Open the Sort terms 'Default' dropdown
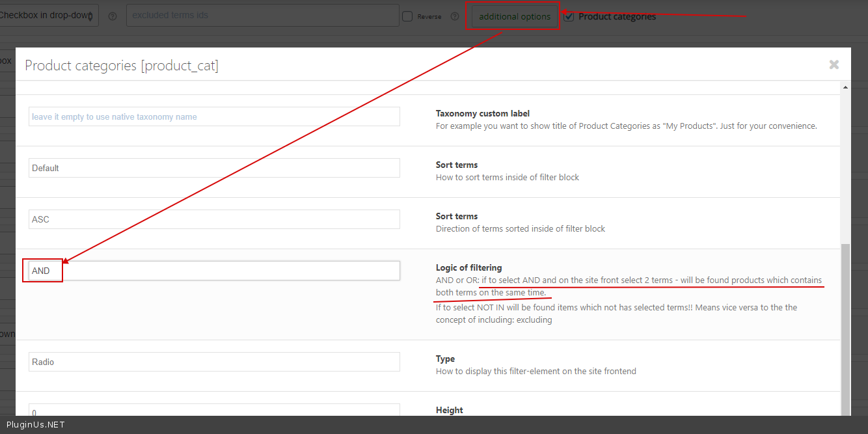The height and width of the screenshot is (434, 868). (x=214, y=168)
